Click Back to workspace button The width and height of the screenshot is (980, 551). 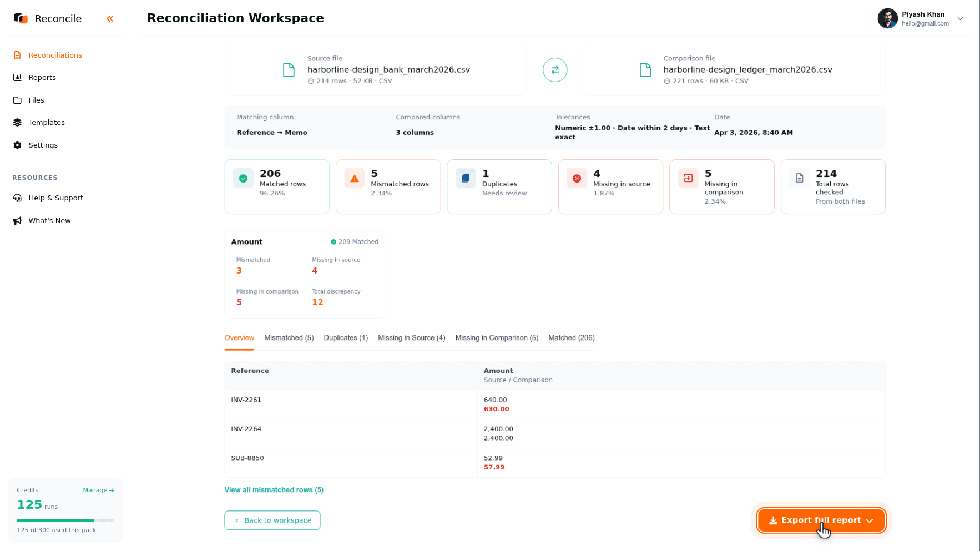coord(272,520)
